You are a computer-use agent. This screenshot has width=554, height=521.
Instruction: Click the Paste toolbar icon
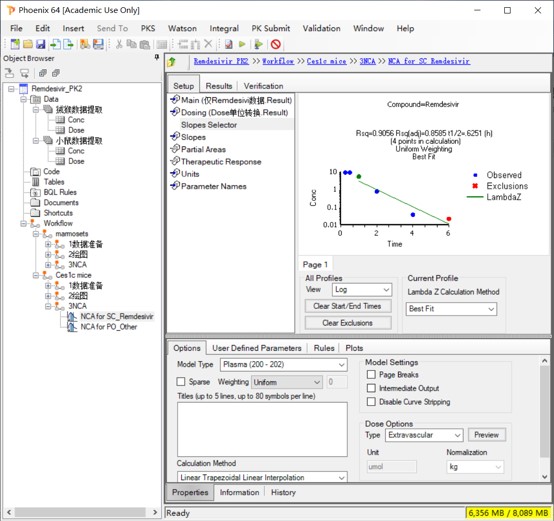145,45
